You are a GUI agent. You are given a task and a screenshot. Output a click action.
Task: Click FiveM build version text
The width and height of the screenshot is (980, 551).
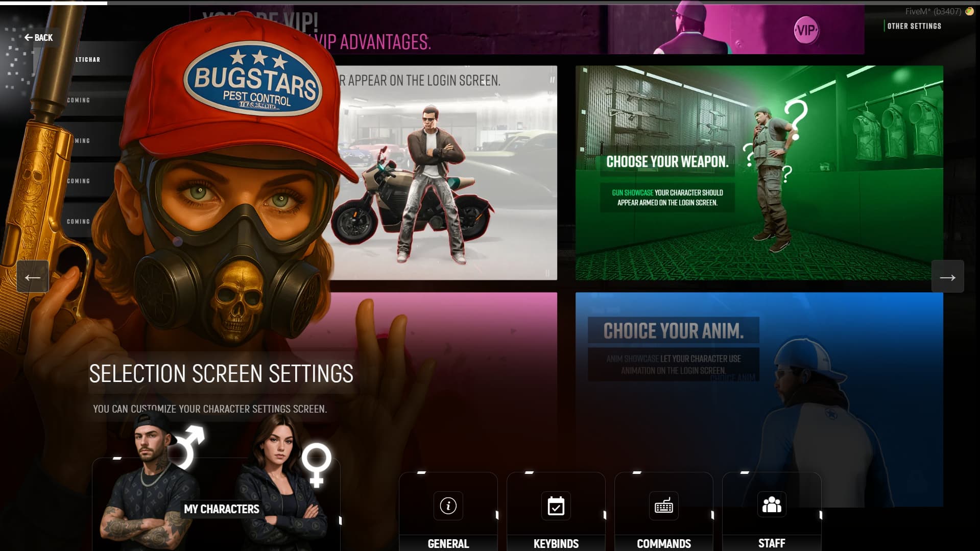coord(933,11)
